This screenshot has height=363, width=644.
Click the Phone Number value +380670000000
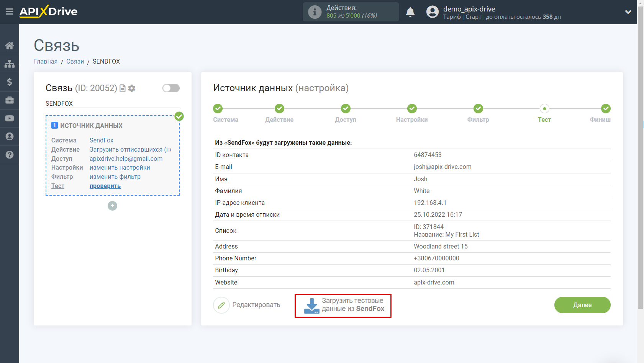(x=436, y=258)
